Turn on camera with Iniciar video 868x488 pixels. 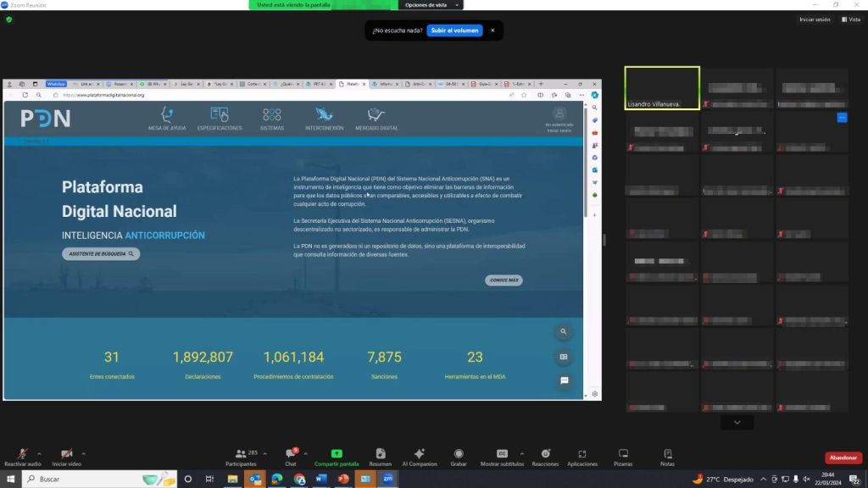tap(66, 454)
